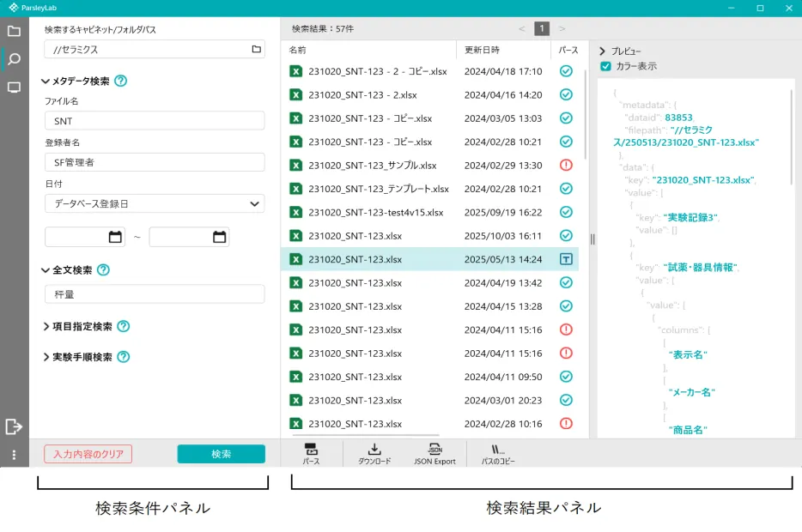Screen dimensions: 802x532
Task: Sort by the 名前 column header
Action: [297, 50]
